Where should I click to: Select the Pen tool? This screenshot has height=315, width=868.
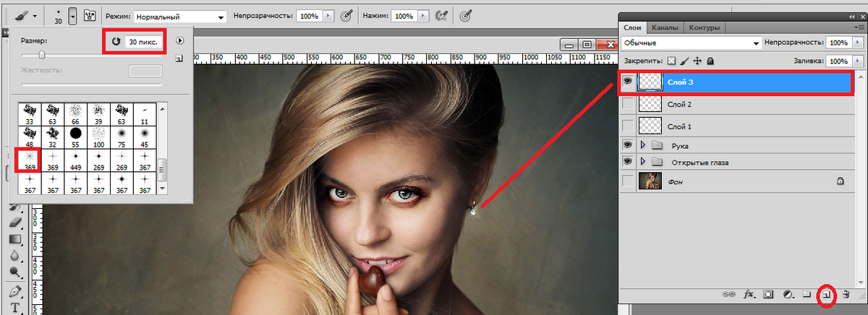pyautogui.click(x=15, y=293)
